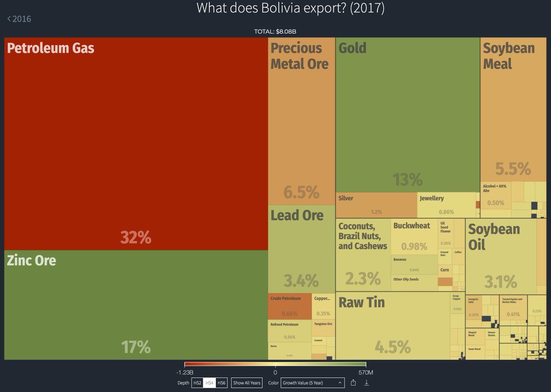Select the Silver export tile
This screenshot has width=551, height=392.
click(x=376, y=205)
